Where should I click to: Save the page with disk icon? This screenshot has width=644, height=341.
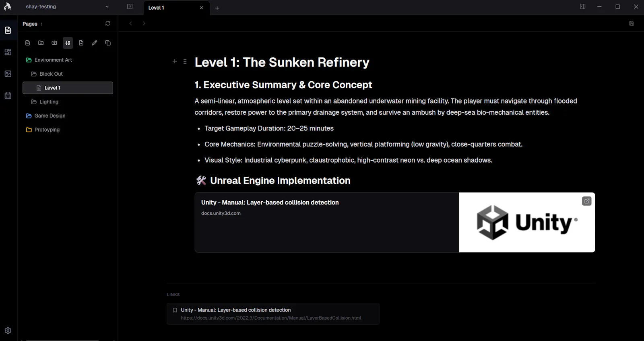(632, 23)
